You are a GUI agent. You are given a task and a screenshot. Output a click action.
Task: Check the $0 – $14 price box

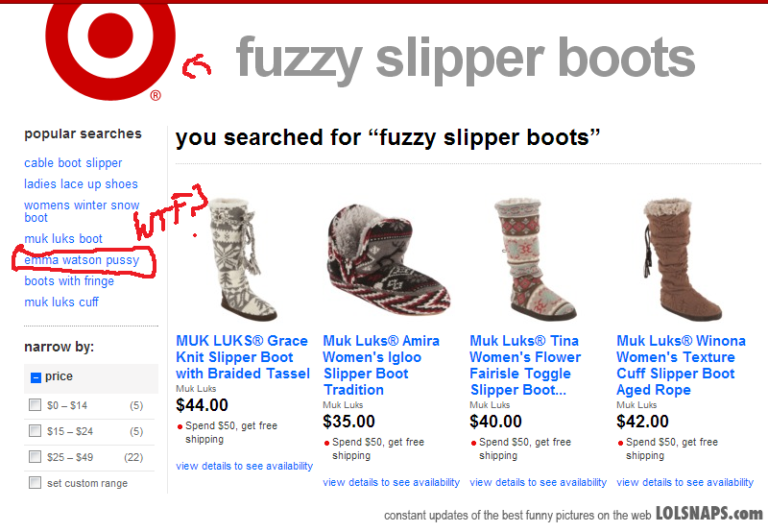(35, 405)
